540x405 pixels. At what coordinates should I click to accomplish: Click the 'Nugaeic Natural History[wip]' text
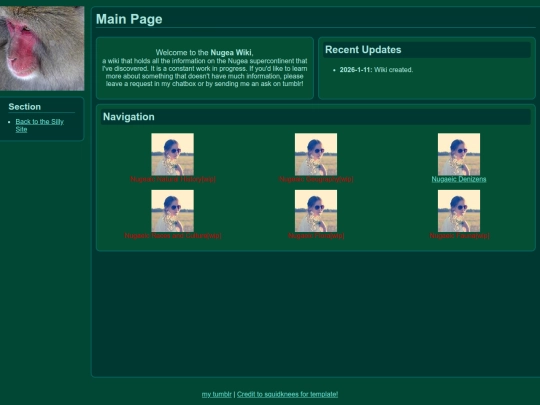[173, 179]
